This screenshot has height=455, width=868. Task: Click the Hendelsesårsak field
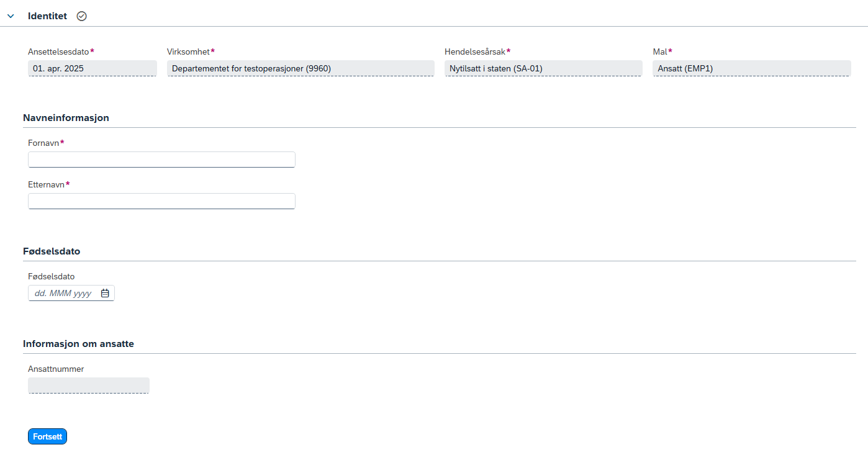543,68
